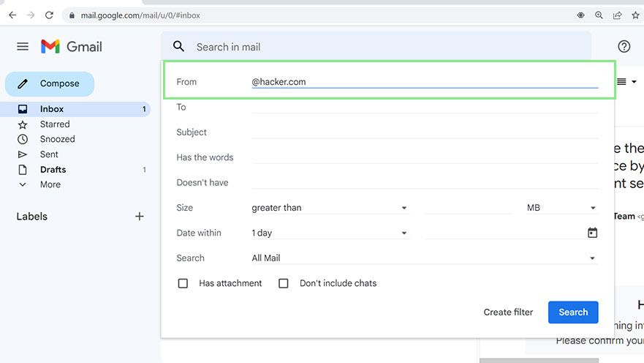Expand More in the sidebar
This screenshot has height=363, width=644.
50,184
